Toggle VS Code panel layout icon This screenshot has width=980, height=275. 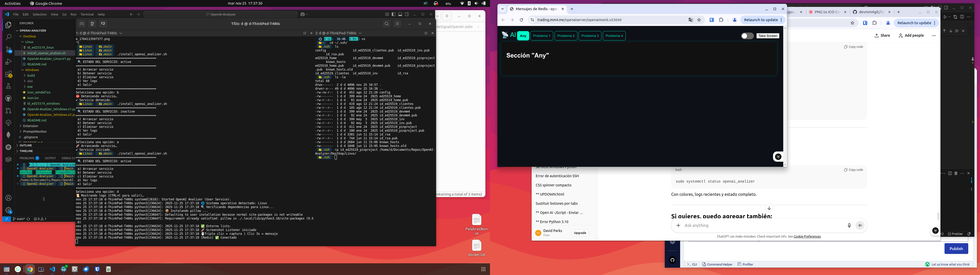[400, 15]
